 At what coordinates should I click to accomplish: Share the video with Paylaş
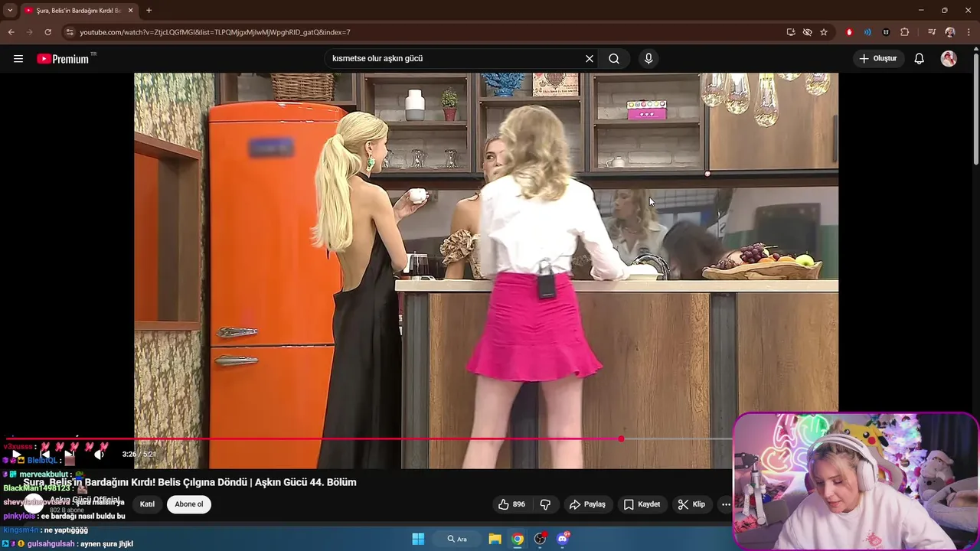(587, 504)
